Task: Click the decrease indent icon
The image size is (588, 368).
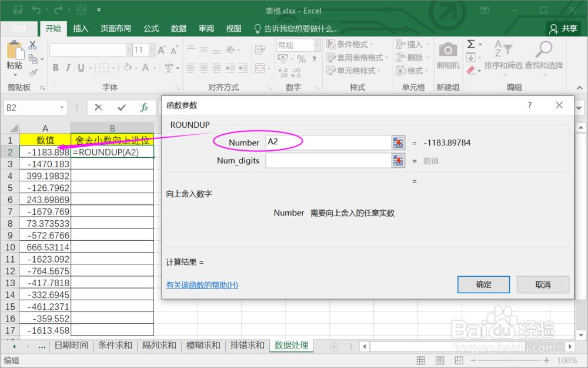Action: click(x=230, y=68)
